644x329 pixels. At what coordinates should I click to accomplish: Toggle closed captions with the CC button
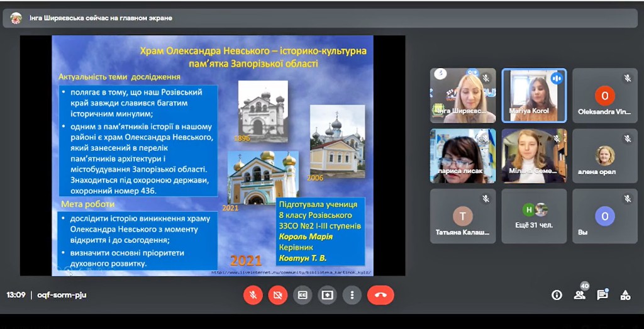[x=303, y=294]
